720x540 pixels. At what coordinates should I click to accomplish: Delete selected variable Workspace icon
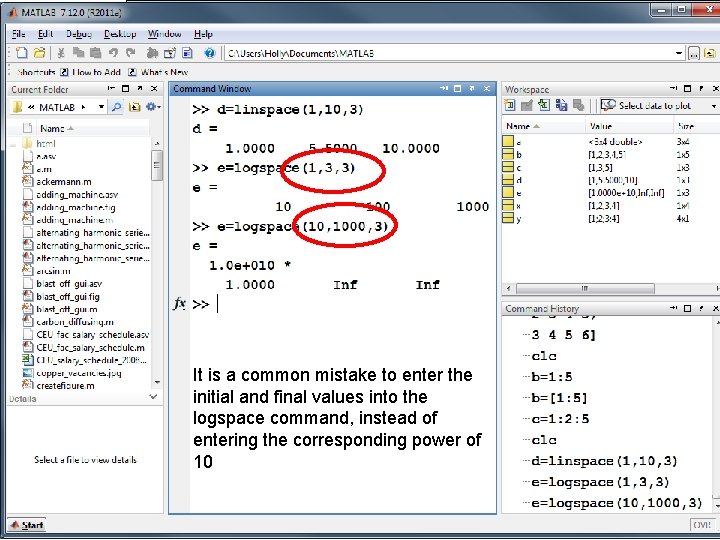point(578,106)
